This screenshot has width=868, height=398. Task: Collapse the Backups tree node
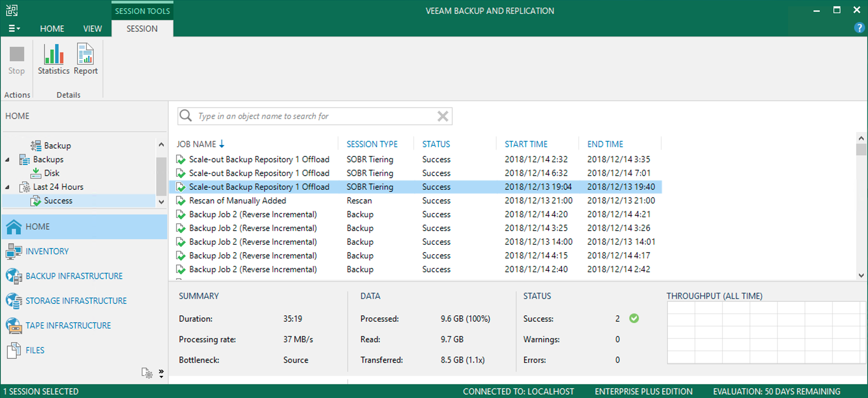(x=8, y=159)
